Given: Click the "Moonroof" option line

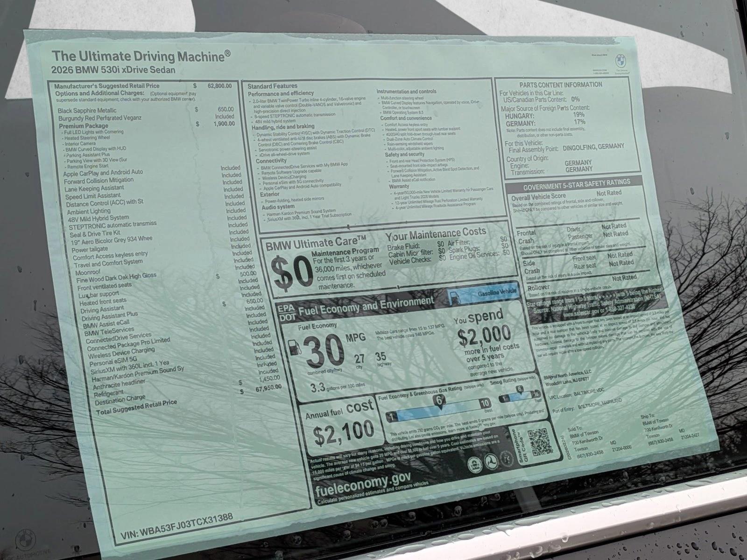Looking at the screenshot, I should click(x=87, y=272).
